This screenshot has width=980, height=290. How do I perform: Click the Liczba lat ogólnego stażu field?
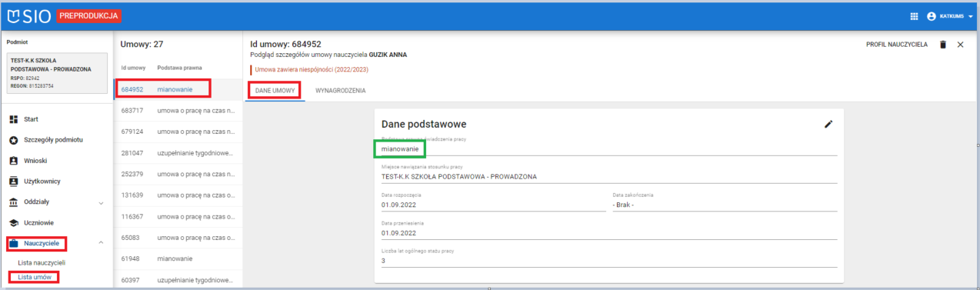608,257
